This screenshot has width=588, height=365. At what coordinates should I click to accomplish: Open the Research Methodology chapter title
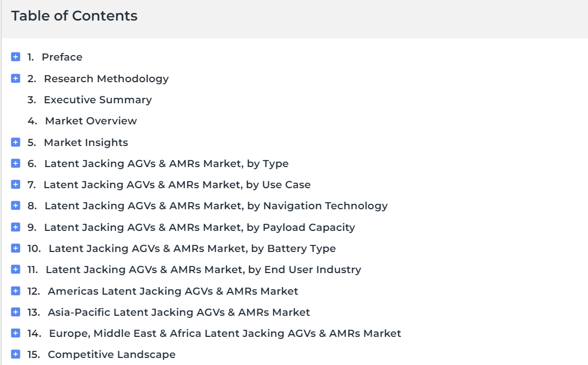(x=106, y=79)
